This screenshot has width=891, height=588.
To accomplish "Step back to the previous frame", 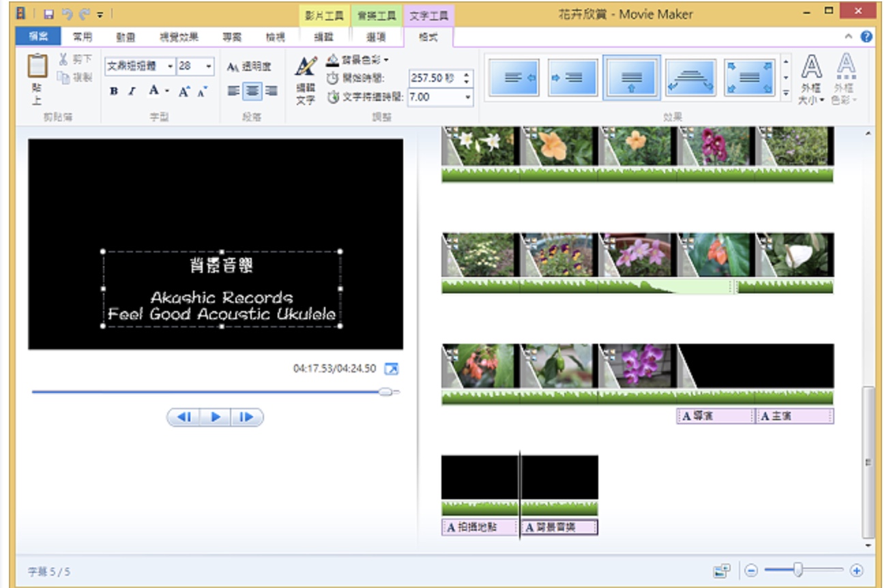I will (x=184, y=417).
